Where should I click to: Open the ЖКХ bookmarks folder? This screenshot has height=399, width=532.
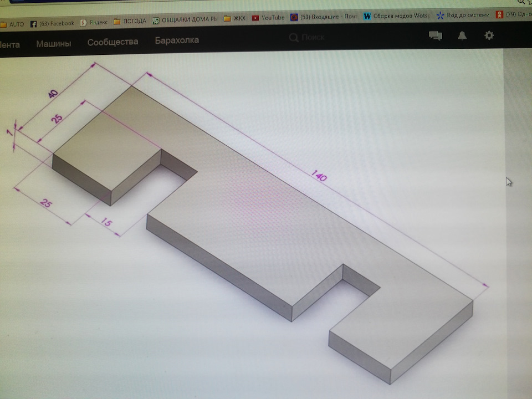(x=234, y=18)
